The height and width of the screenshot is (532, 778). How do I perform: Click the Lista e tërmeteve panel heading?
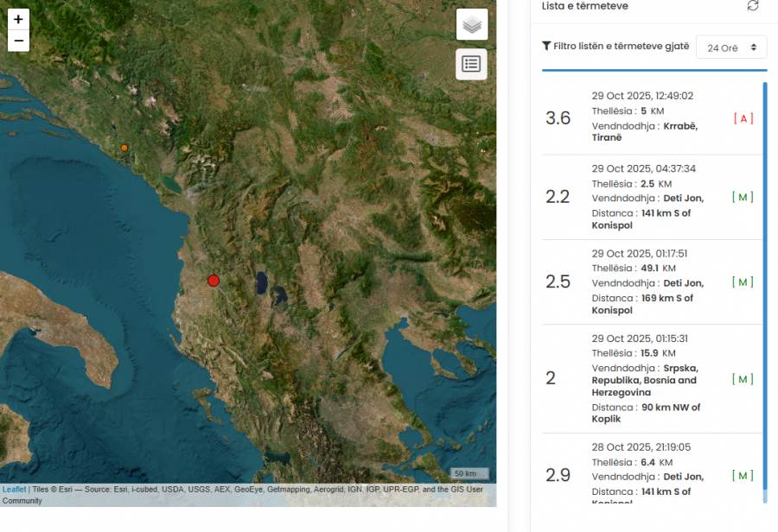tap(584, 6)
